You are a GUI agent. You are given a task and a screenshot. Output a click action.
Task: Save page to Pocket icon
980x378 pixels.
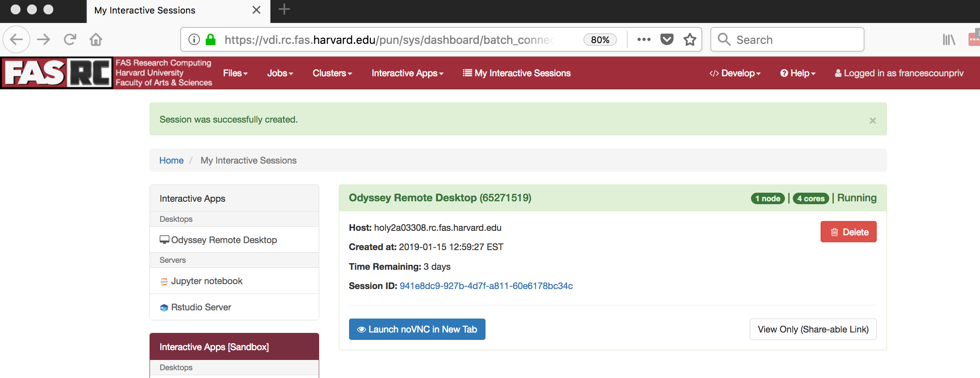coord(667,39)
